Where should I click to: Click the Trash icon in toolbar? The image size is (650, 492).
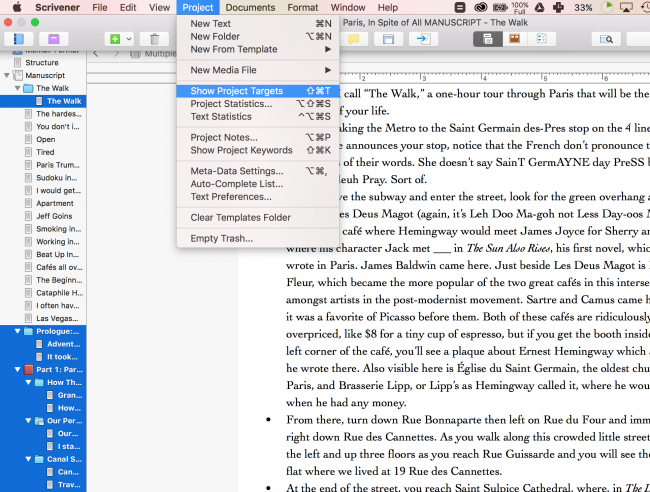pyautogui.click(x=155, y=39)
